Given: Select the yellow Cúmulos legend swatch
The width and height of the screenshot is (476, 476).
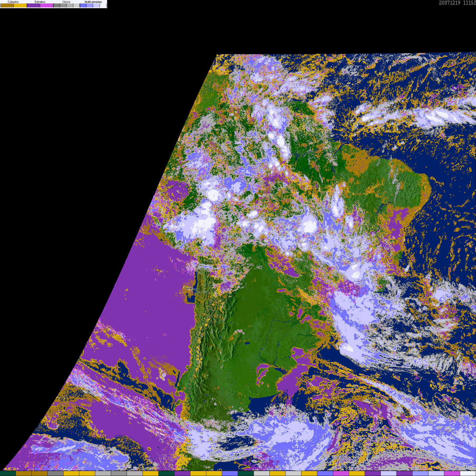Looking at the screenshot, I should click(x=20, y=6).
